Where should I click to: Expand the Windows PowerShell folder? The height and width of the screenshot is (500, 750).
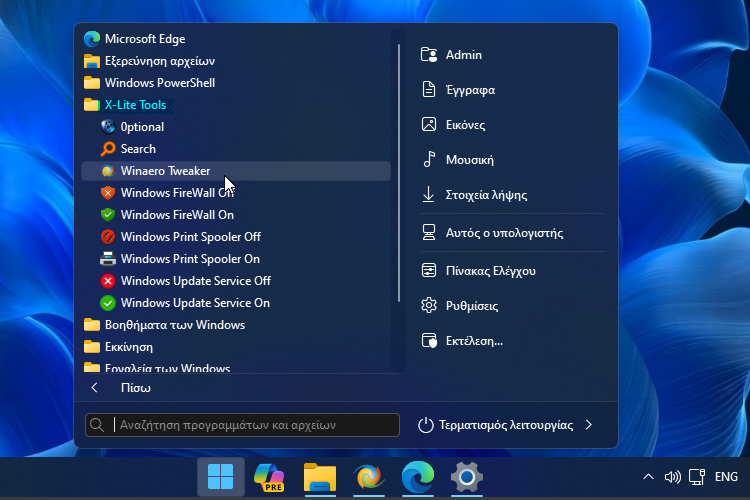tap(236, 83)
